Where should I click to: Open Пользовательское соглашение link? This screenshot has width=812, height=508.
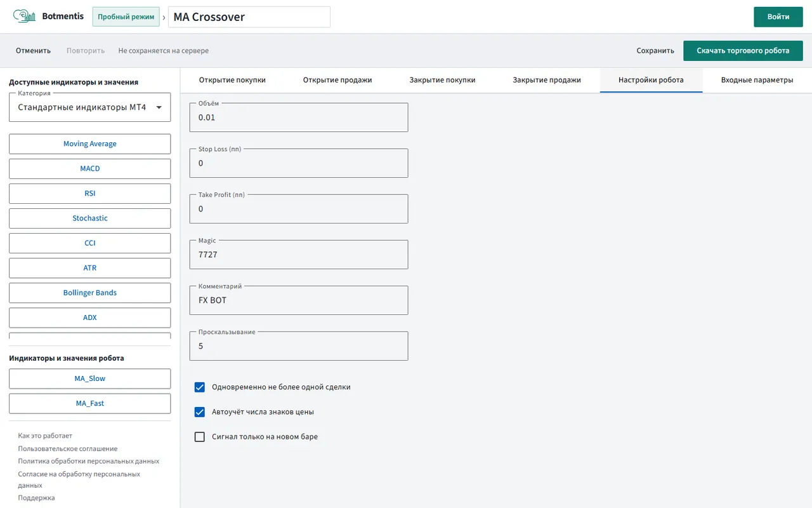[x=68, y=448]
